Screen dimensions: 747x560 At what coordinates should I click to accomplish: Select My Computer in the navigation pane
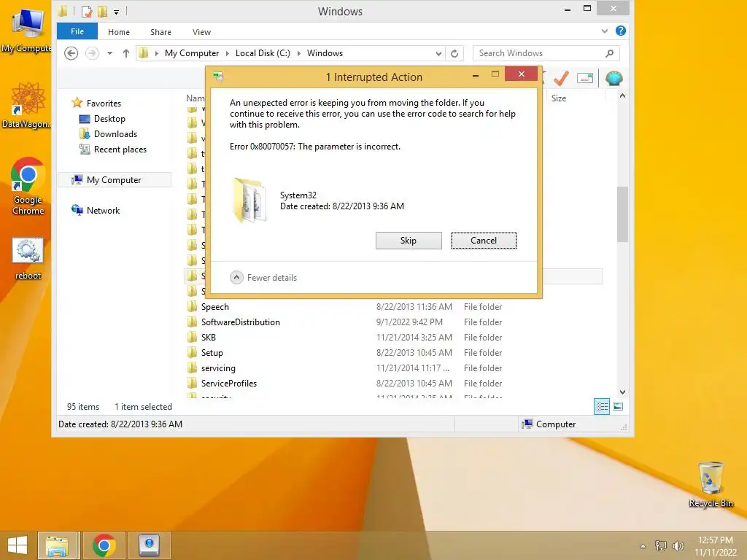[114, 180]
